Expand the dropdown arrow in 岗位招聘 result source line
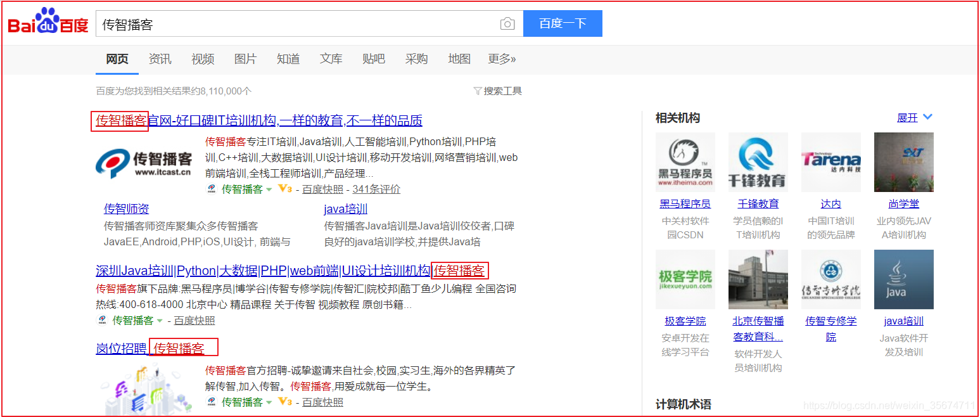980x417 pixels. click(x=269, y=402)
